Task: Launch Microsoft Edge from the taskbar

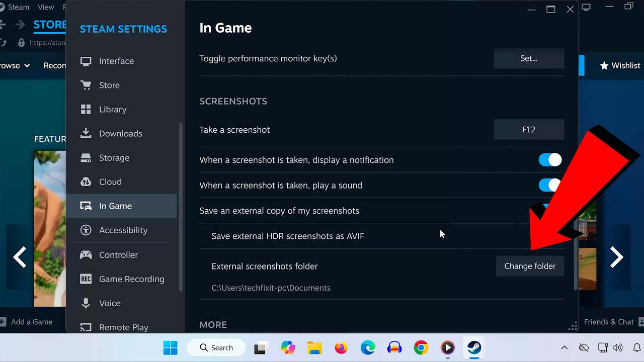Action: click(368, 347)
